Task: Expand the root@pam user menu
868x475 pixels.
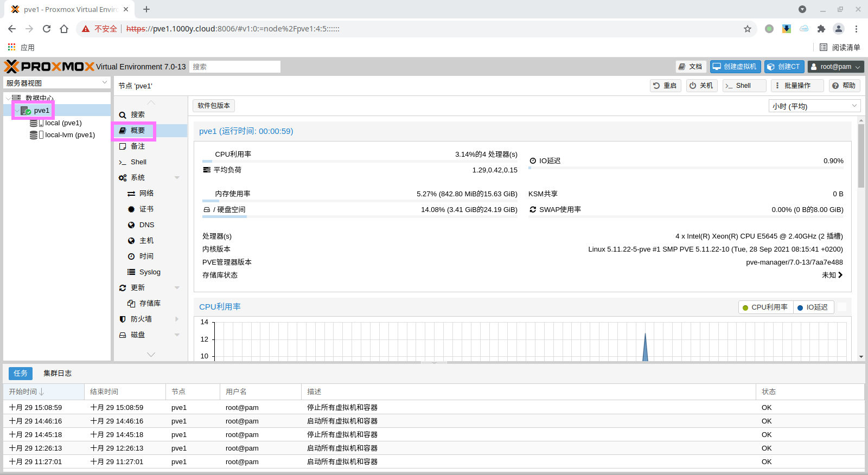Action: coord(835,67)
